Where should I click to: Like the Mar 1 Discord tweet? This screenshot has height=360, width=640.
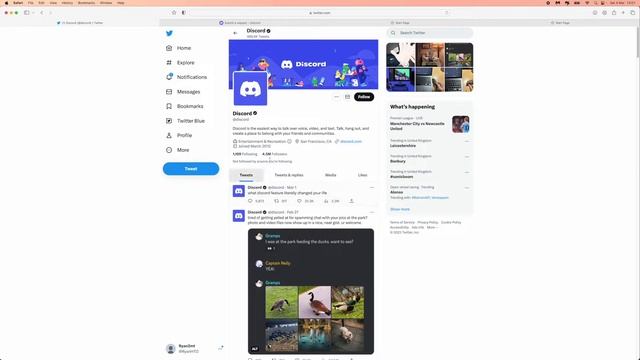coord(305,201)
